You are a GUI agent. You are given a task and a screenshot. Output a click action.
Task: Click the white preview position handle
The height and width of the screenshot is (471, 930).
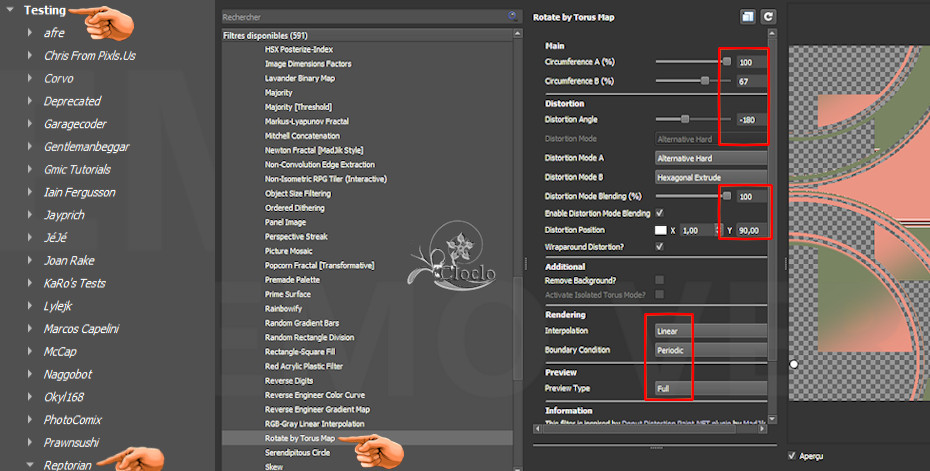(794, 364)
